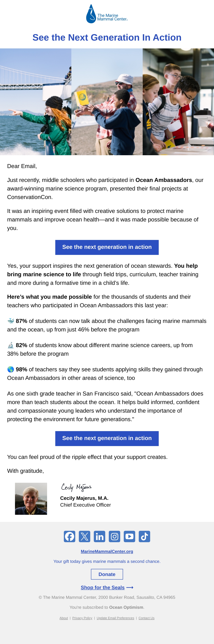Screen dimensions: 214x644
Task: Click the Donate button
Action: [x=107, y=574]
